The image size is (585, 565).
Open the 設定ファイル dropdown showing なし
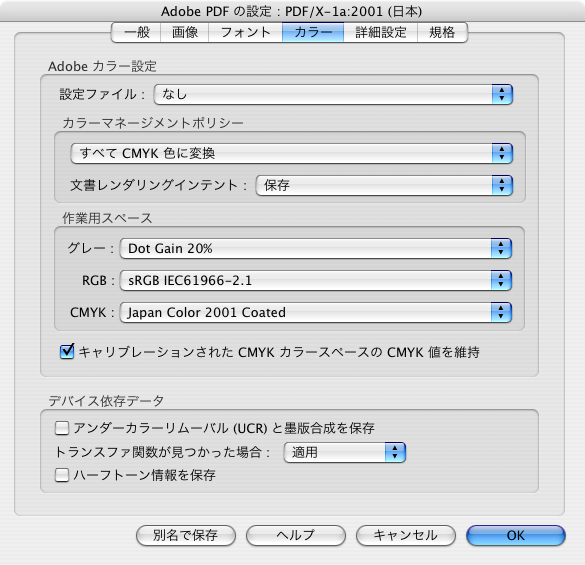[x=333, y=94]
